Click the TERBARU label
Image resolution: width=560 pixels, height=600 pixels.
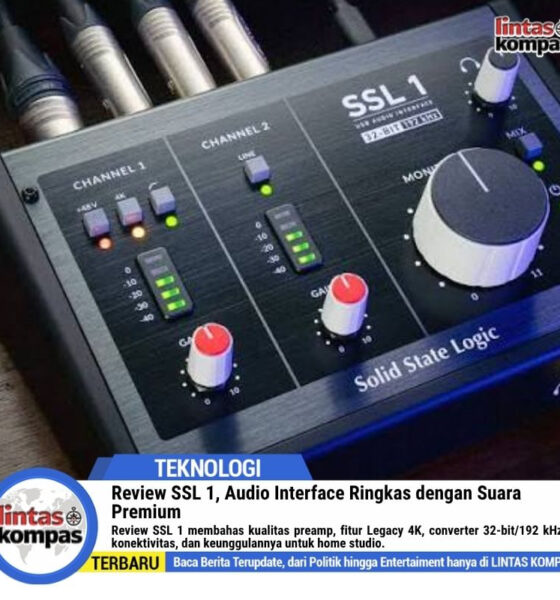point(125,563)
